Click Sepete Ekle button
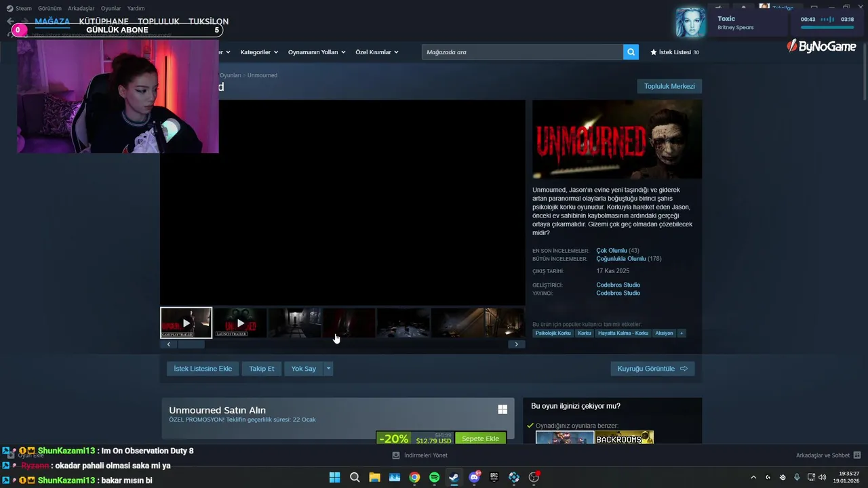The height and width of the screenshot is (488, 868). point(480,439)
